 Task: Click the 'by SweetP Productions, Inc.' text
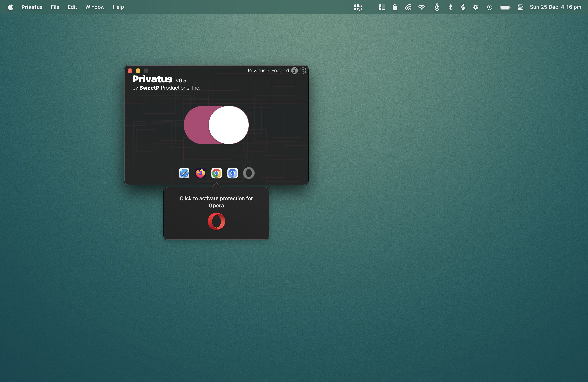click(166, 88)
